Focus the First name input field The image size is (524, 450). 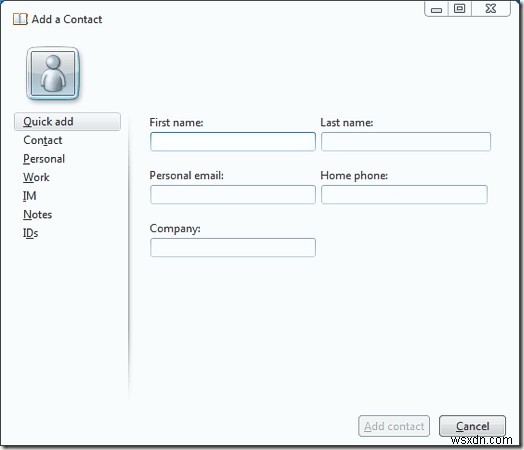tap(233, 142)
